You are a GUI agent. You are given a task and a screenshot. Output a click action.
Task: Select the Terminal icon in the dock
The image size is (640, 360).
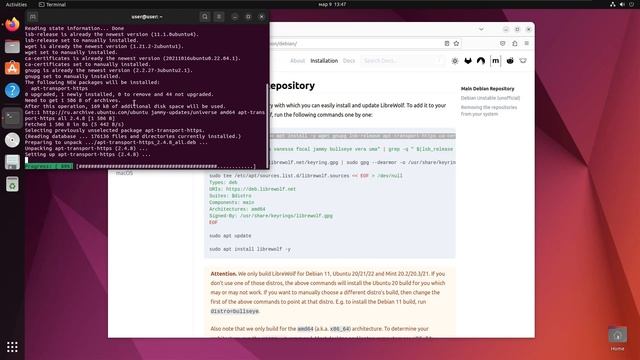pyautogui.click(x=12, y=118)
